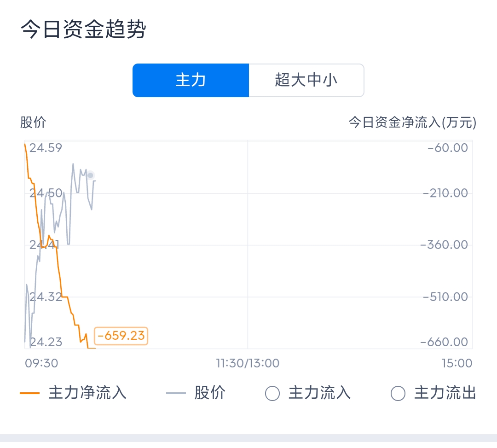Screen dimensions: 497x448
Task: Switch to the 主力 tab
Action: click(x=191, y=80)
